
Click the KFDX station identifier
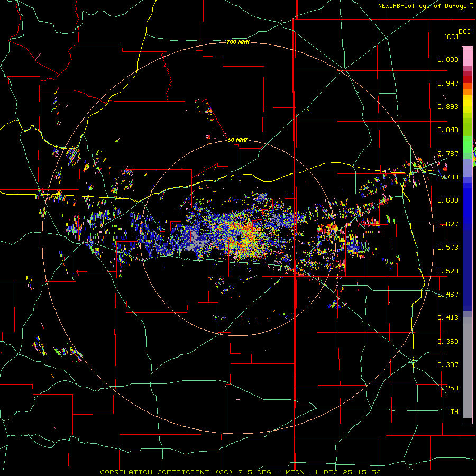295,472
